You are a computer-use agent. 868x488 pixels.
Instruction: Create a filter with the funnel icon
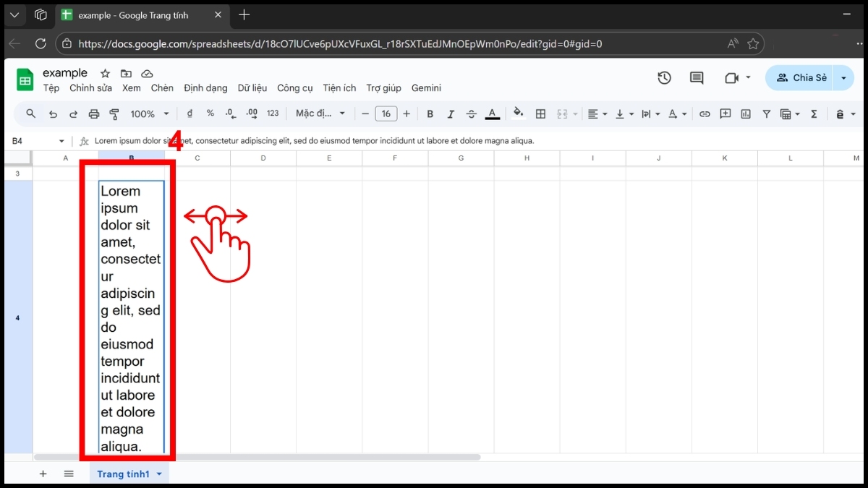[766, 114]
